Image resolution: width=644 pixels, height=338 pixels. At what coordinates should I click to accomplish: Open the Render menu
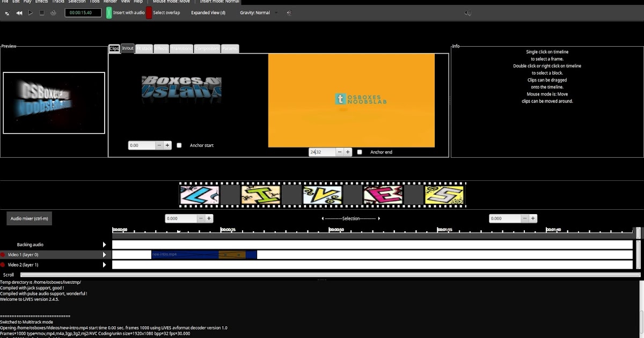pos(110,2)
